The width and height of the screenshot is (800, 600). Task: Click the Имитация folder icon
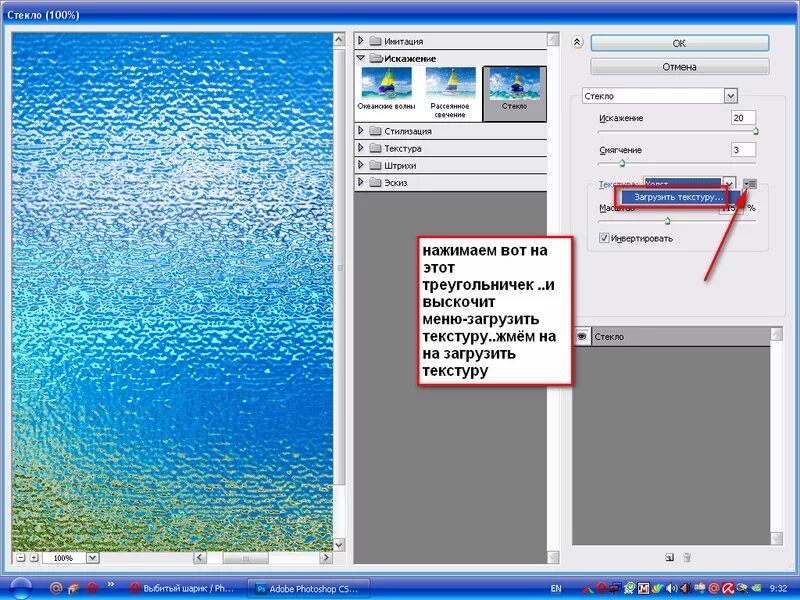(376, 41)
